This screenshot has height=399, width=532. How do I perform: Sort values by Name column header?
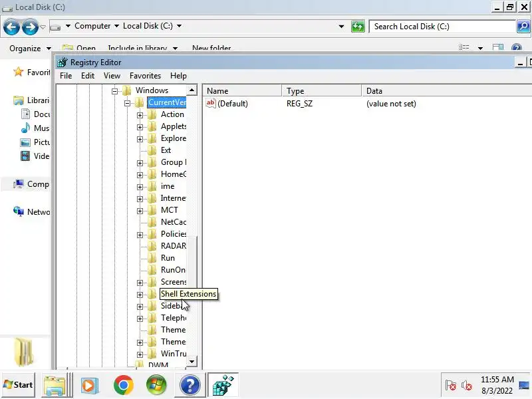[x=242, y=90]
